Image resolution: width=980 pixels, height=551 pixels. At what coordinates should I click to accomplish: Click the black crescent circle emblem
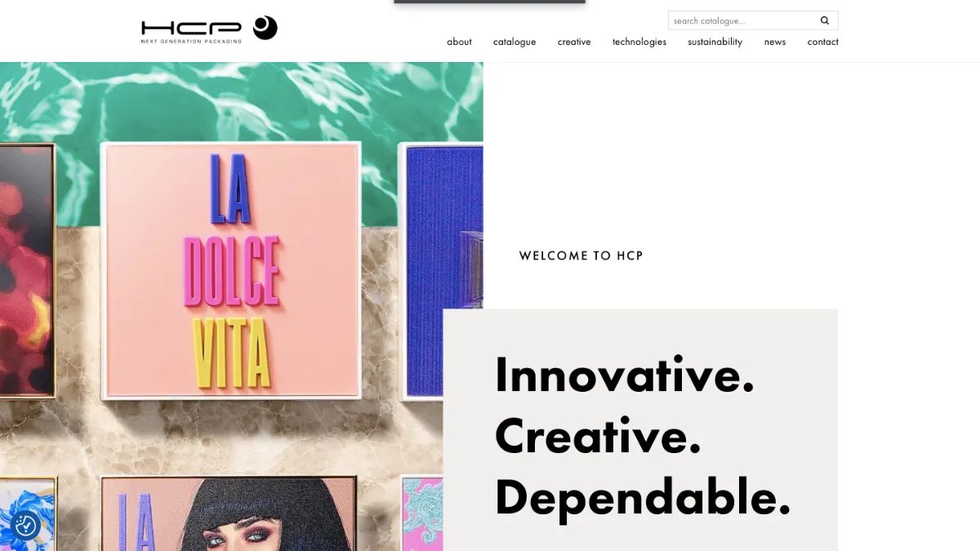265,28
